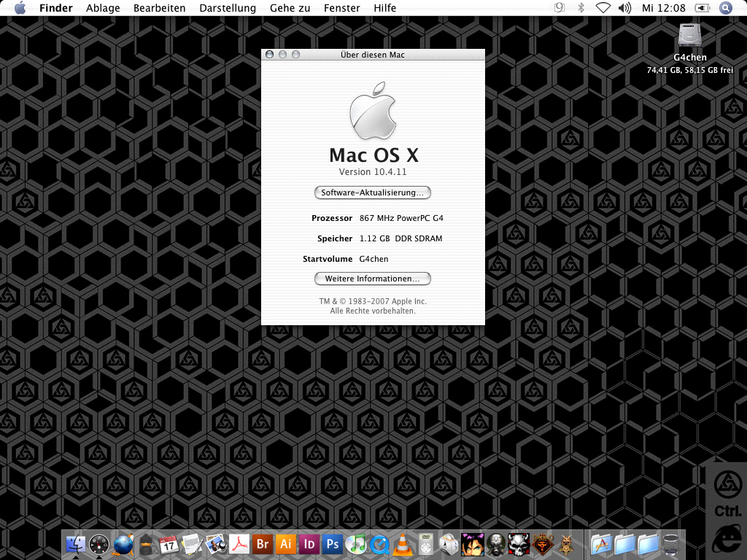Open the G4chen hard drive icon

(690, 35)
